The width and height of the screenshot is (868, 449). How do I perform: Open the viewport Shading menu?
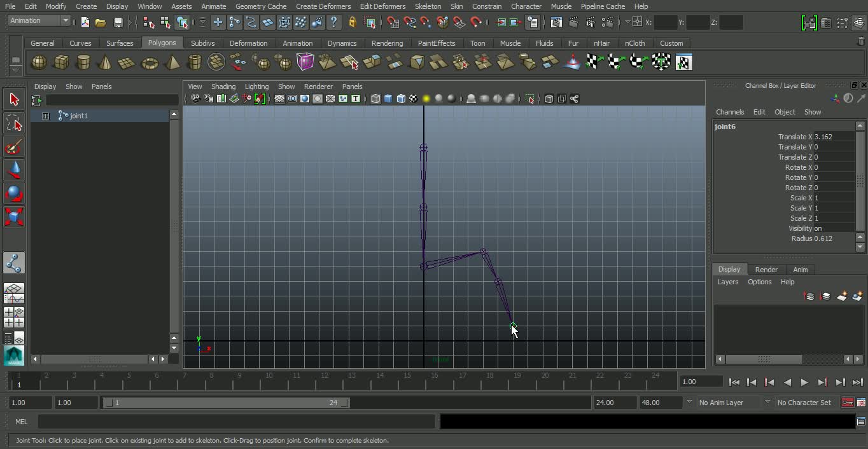(x=223, y=86)
